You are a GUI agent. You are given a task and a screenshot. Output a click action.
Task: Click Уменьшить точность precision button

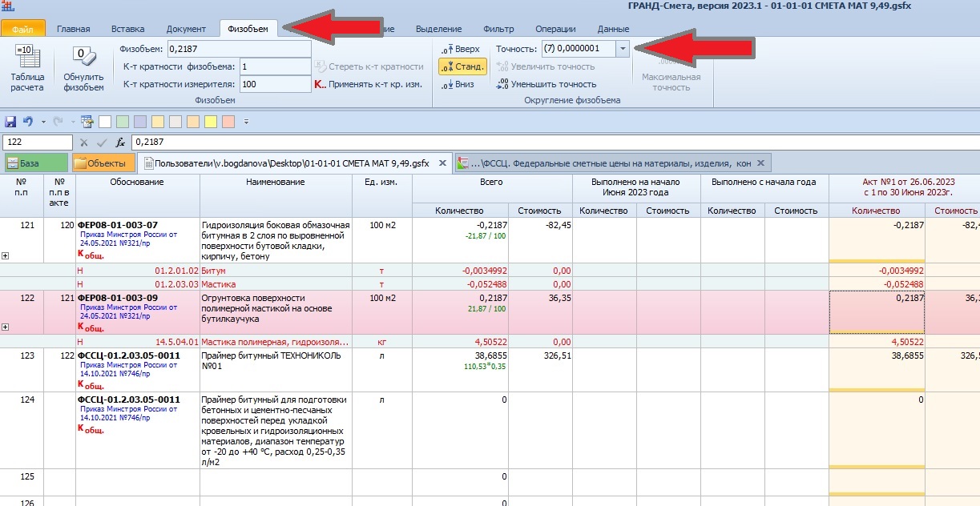pyautogui.click(x=547, y=84)
